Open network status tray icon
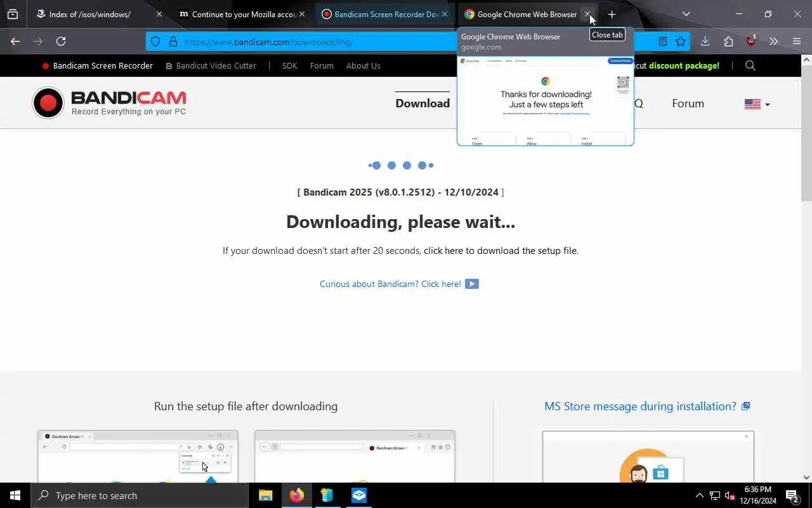Image resolution: width=812 pixels, height=508 pixels. [x=715, y=495]
